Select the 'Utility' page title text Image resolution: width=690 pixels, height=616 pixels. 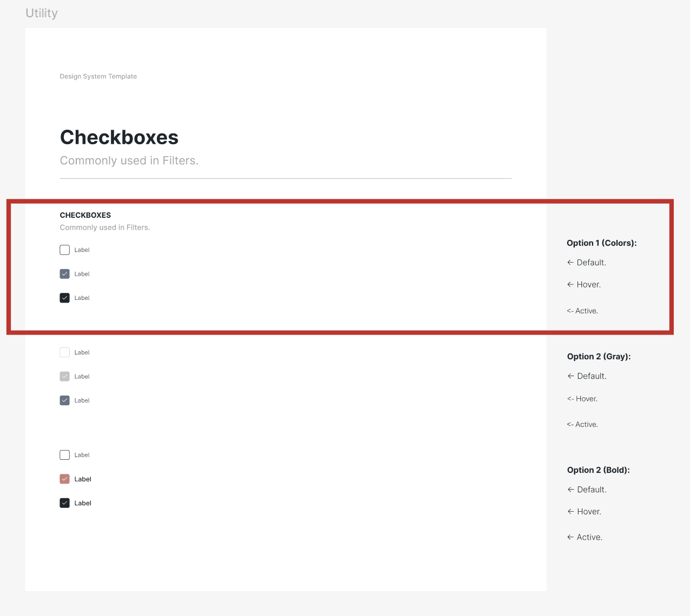42,14
